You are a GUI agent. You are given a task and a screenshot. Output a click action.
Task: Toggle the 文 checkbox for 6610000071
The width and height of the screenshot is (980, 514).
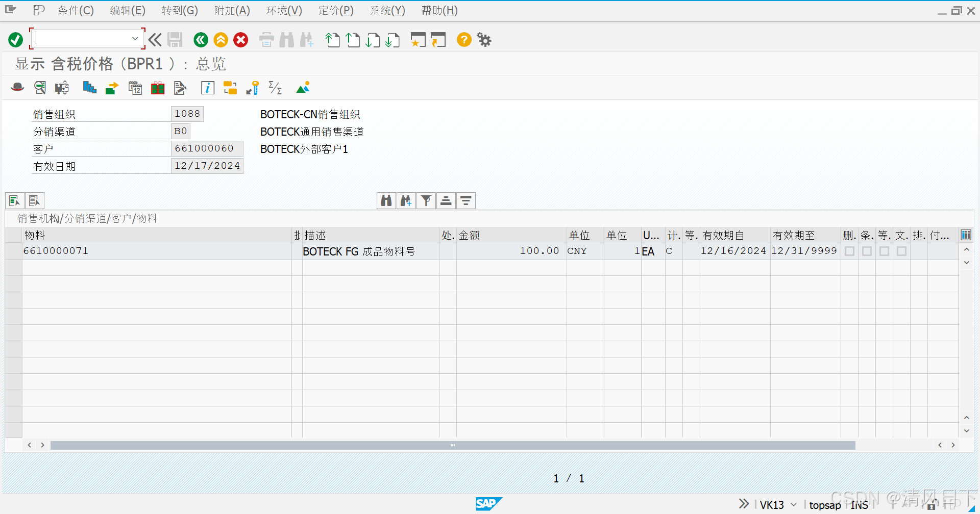coord(901,251)
